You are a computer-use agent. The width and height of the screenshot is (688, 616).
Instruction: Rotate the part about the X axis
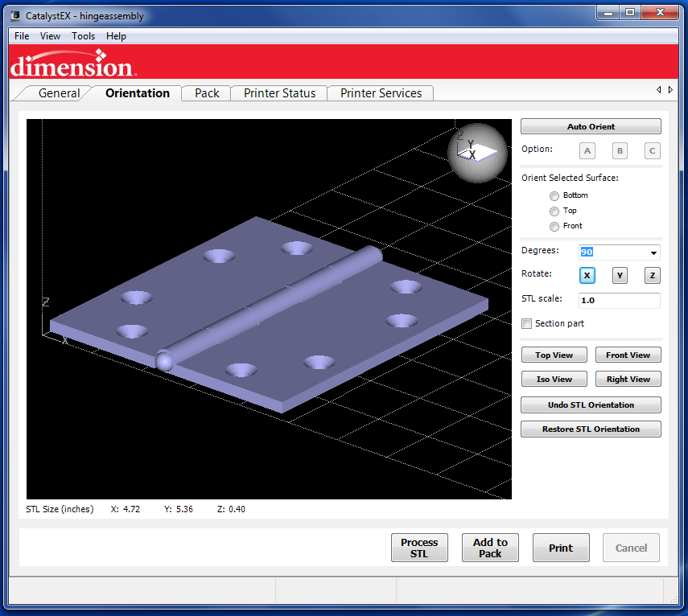[x=587, y=275]
